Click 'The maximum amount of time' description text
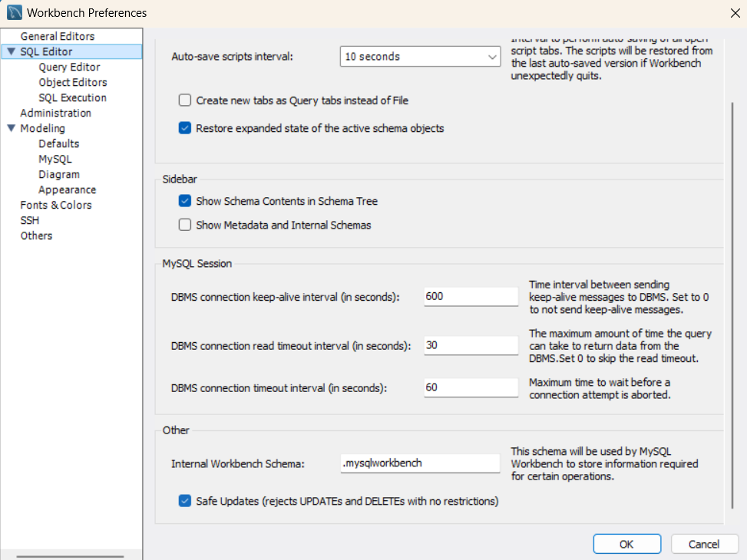This screenshot has height=560, width=747. click(620, 346)
